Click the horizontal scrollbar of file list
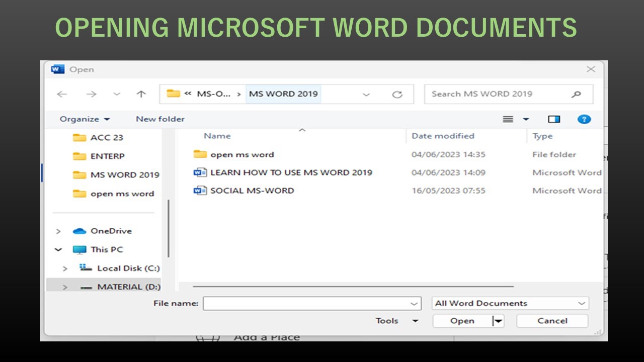 (x=353, y=287)
